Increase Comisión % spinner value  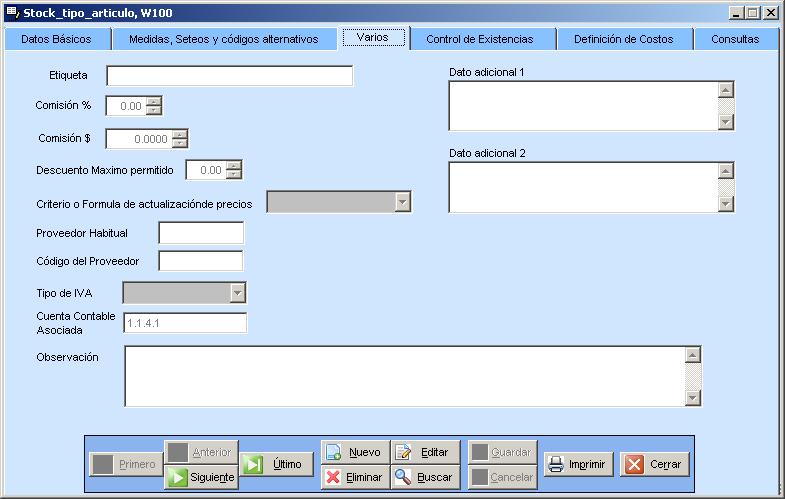[153, 101]
